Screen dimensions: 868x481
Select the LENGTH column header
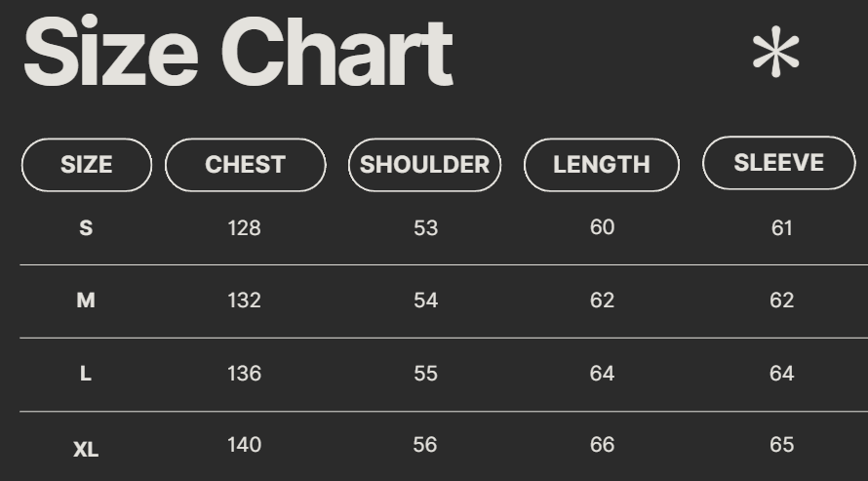coord(602,165)
